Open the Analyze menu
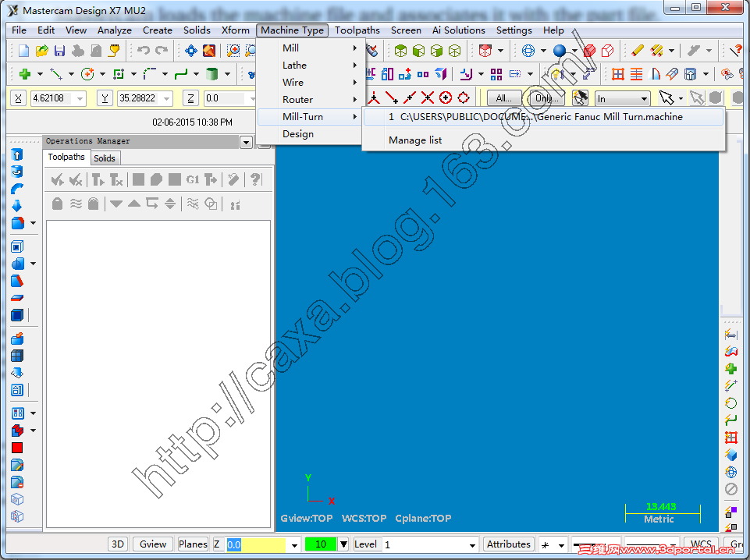 coord(114,30)
